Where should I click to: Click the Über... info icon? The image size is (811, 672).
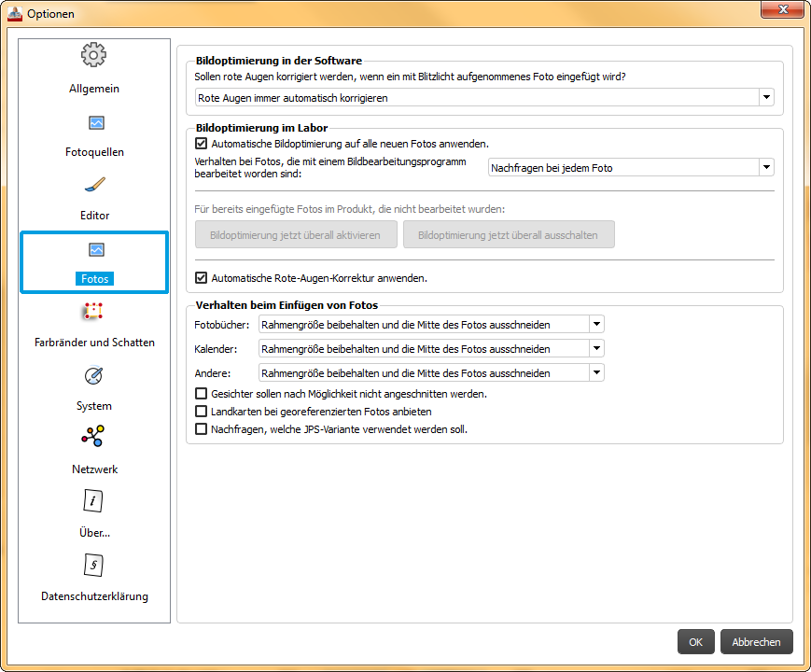pyautogui.click(x=94, y=501)
